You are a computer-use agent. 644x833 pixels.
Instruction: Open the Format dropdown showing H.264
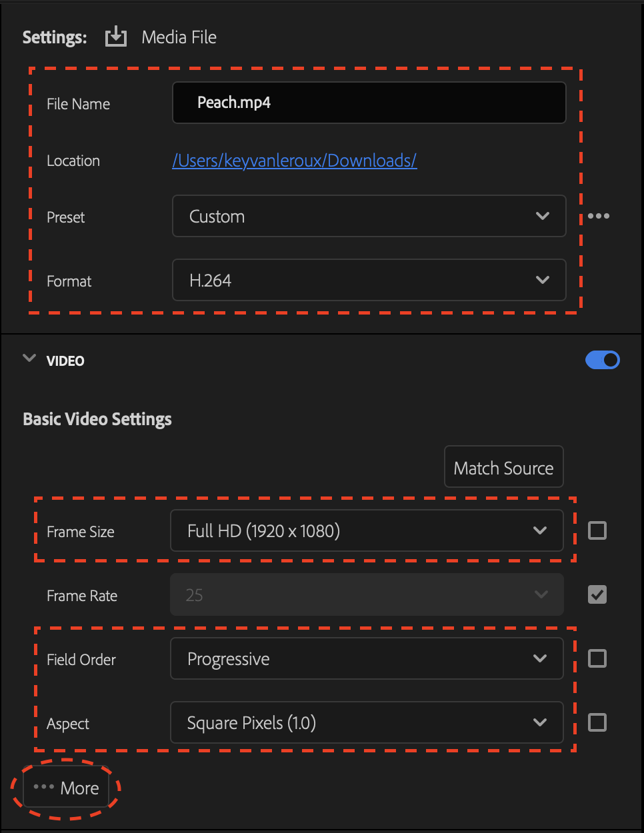pyautogui.click(x=369, y=280)
